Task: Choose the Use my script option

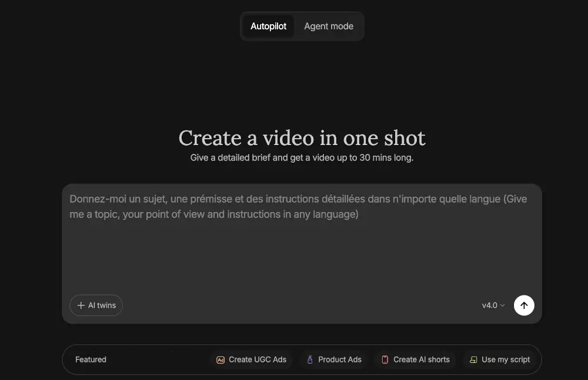Action: [499, 359]
